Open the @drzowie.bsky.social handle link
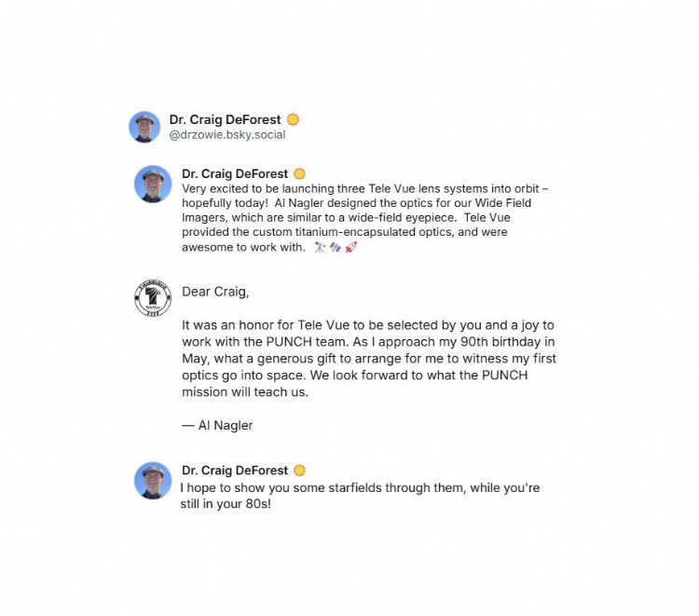 [x=227, y=135]
